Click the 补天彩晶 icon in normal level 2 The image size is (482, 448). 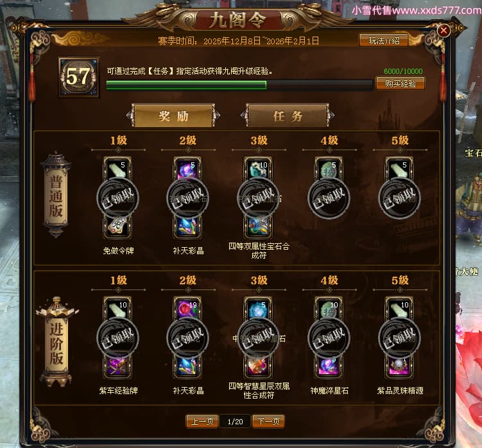(187, 227)
